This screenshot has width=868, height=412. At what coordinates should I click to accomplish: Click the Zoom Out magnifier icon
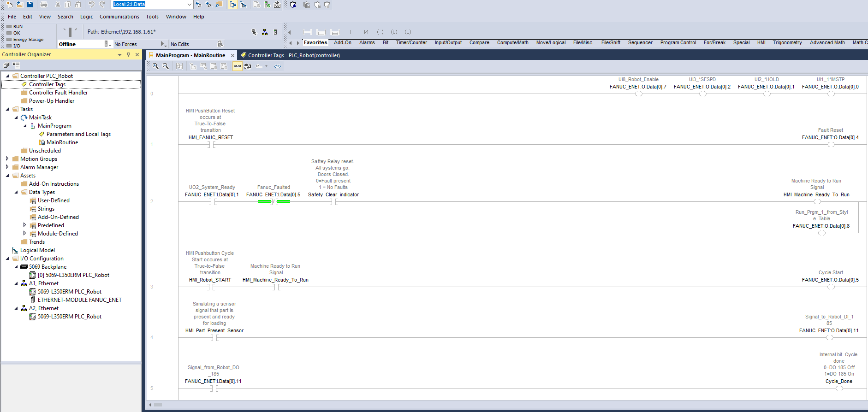[x=166, y=66]
